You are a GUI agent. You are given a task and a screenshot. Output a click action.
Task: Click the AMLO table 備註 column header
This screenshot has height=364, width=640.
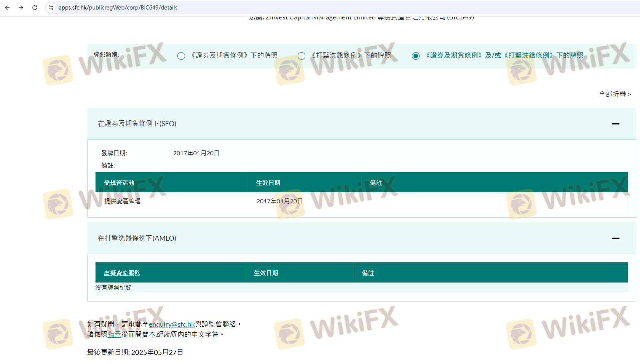click(x=368, y=273)
